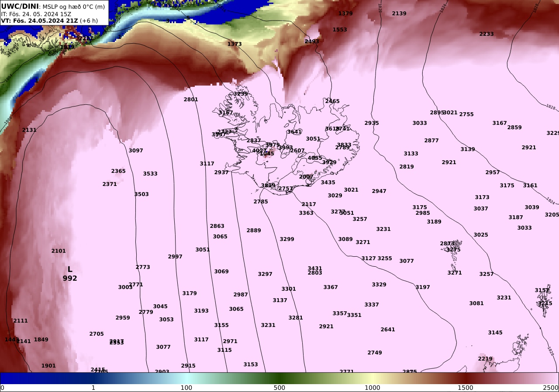This screenshot has width=559, height=392.
Task: Click the height value 2959
Action: point(123,318)
